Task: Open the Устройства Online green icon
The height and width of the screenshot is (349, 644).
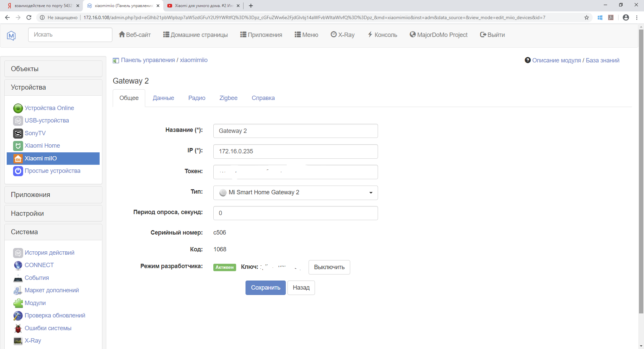Action: pyautogui.click(x=18, y=108)
